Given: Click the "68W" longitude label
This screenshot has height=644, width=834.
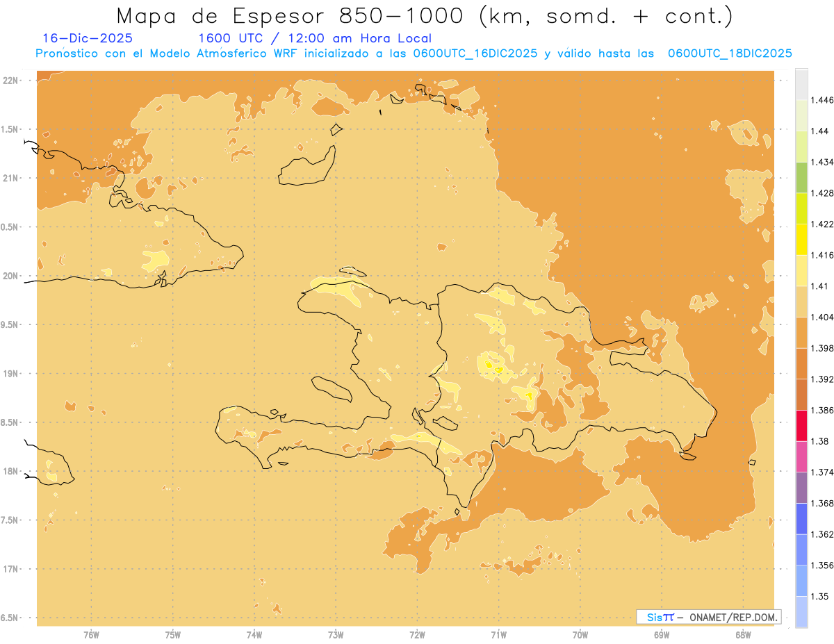Looking at the screenshot, I should (x=742, y=635).
